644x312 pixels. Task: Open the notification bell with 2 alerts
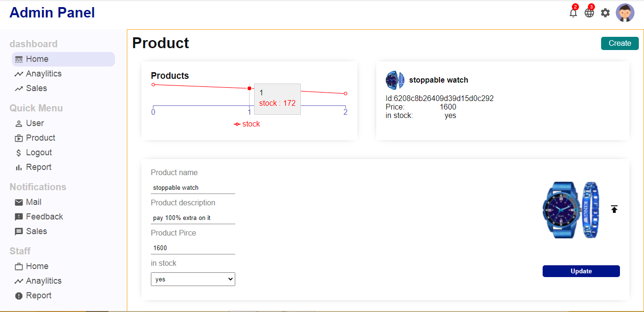pyautogui.click(x=573, y=13)
